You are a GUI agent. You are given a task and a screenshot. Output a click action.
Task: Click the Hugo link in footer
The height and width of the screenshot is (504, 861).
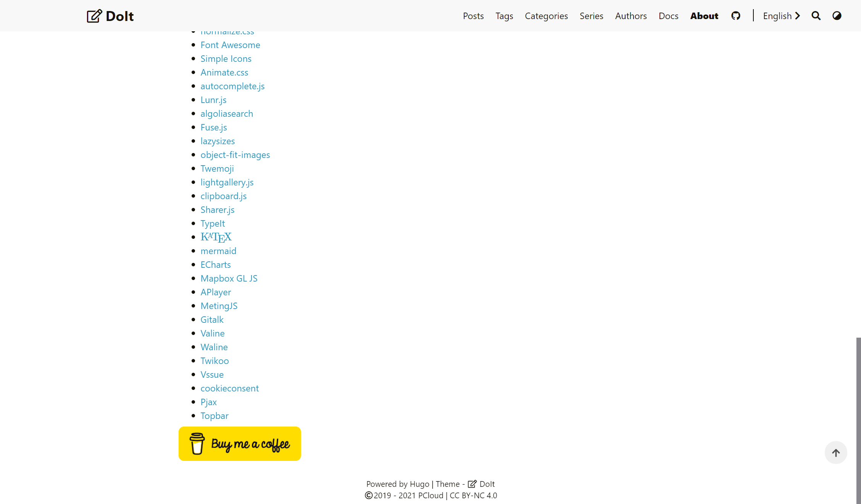point(420,484)
